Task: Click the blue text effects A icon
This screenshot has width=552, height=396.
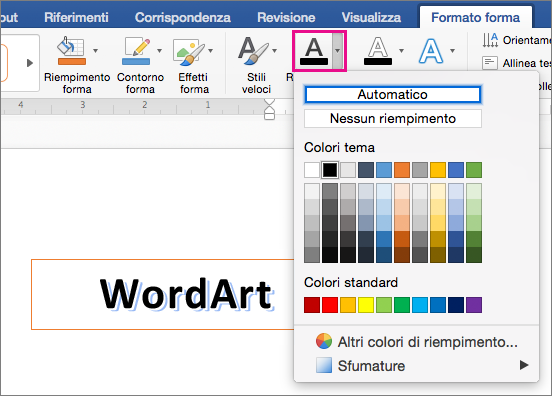Action: [x=431, y=51]
